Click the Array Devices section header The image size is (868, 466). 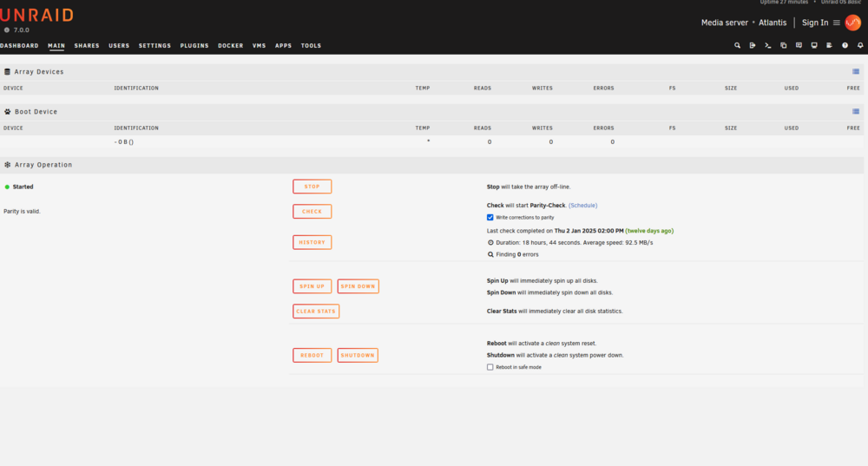coord(431,71)
